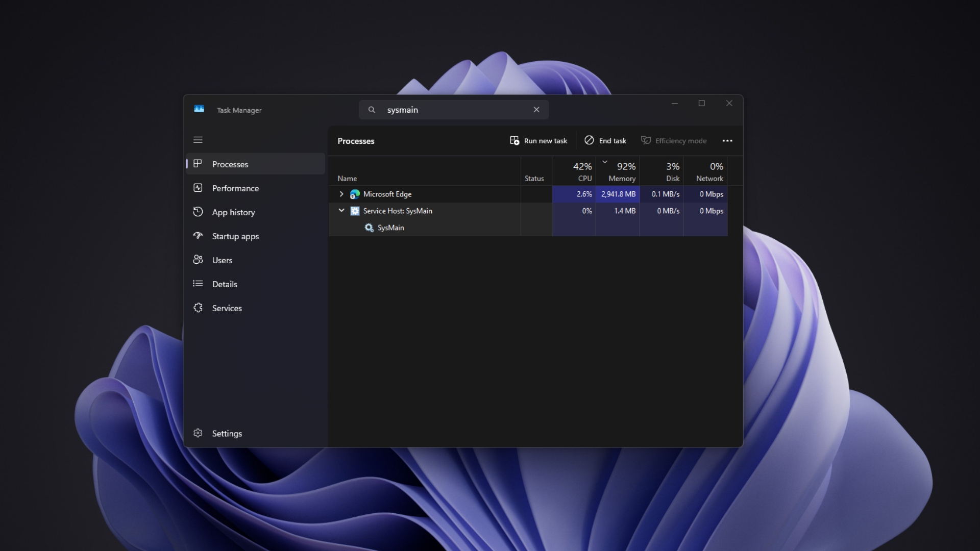Sort by the Status column
The height and width of the screenshot is (551, 980).
[536, 171]
